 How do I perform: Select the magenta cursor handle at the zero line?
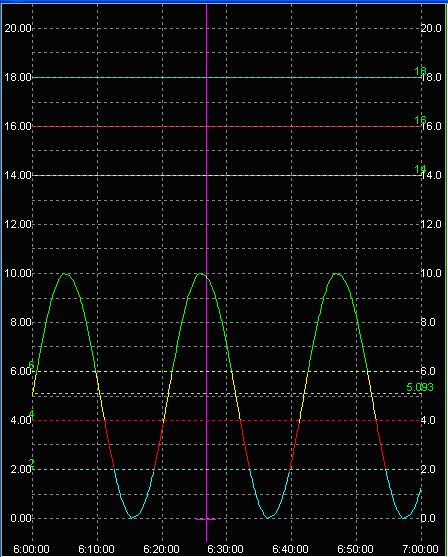(x=205, y=519)
